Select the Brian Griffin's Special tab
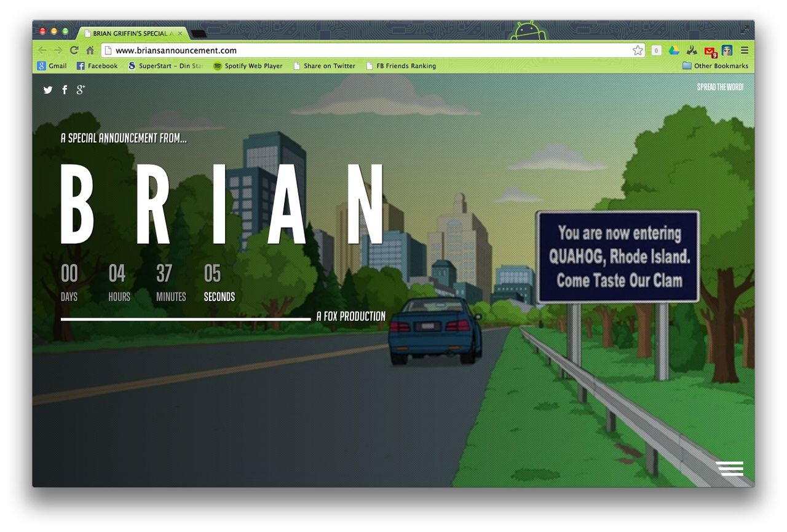Screen dimensions: 787x532 pos(132,33)
